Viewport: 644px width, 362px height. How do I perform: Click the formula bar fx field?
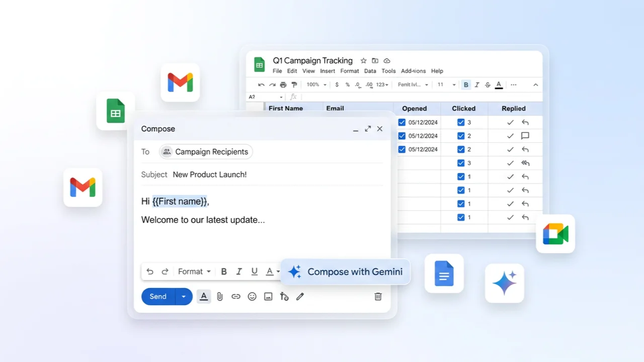pyautogui.click(x=418, y=97)
